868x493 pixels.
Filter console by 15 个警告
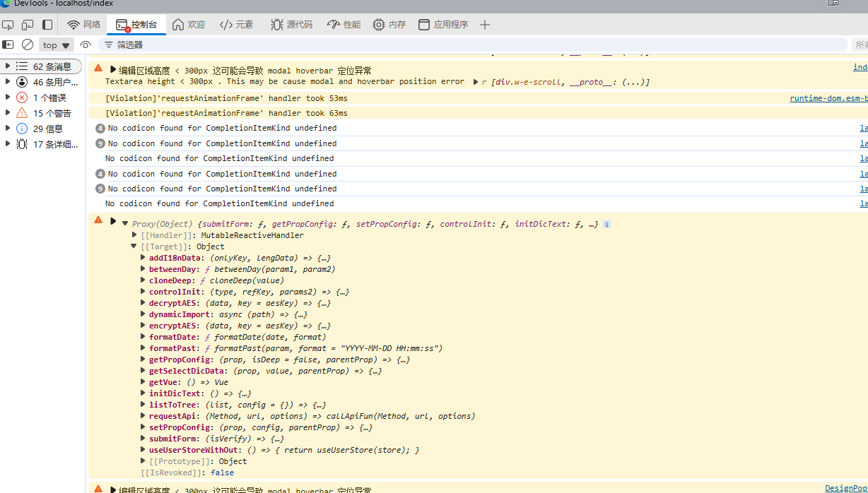(52, 113)
